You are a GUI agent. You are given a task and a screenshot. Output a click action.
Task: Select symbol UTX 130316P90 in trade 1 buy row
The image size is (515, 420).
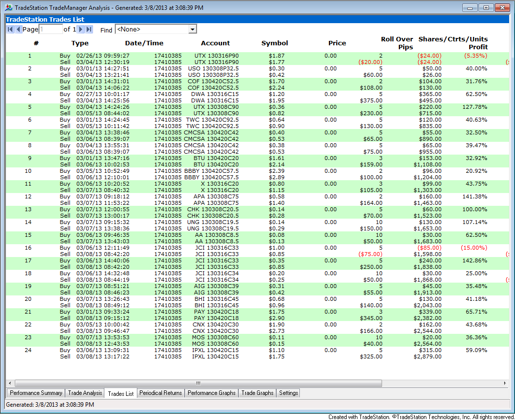(x=217, y=56)
